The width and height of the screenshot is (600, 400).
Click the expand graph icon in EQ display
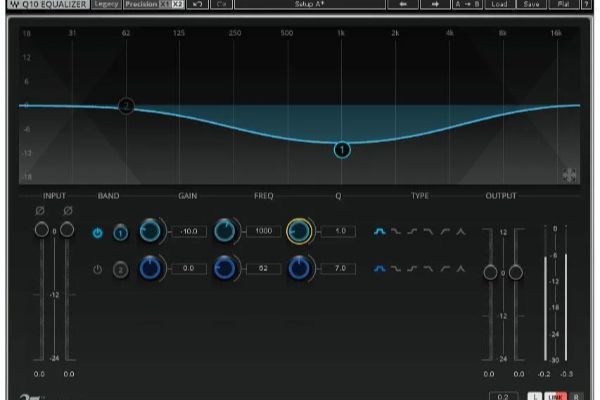point(569,175)
